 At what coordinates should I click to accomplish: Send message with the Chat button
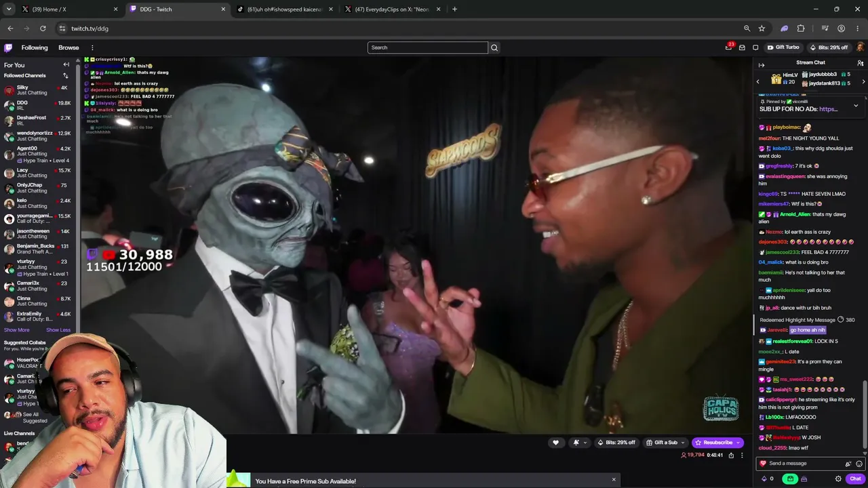[855, 479]
